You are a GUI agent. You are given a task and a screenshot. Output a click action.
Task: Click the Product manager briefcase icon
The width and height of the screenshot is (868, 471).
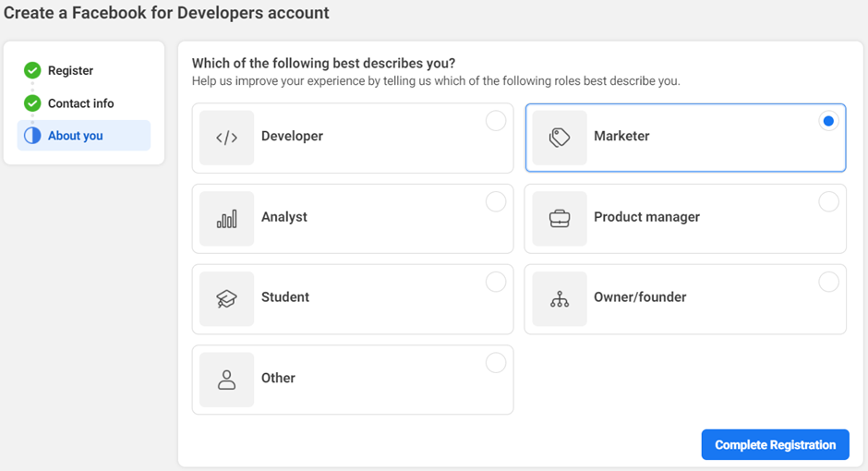click(x=559, y=219)
